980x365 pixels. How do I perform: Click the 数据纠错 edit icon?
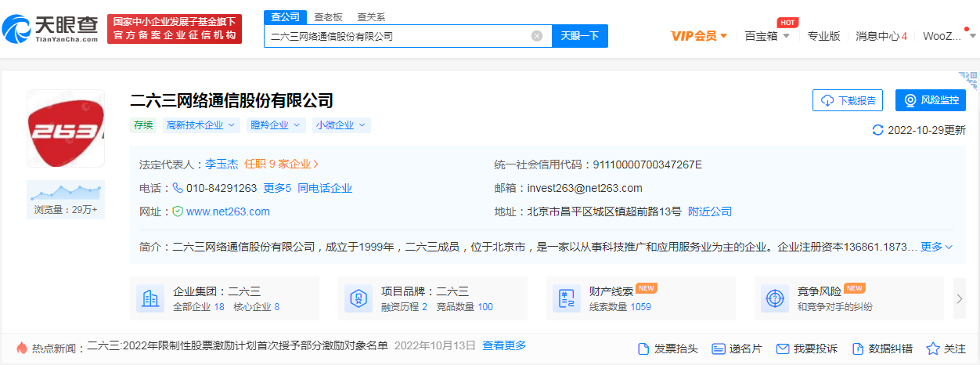(857, 349)
